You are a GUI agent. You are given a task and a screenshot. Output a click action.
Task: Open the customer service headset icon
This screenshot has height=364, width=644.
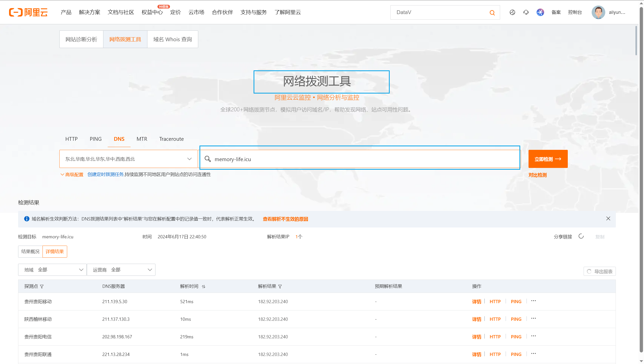[526, 12]
